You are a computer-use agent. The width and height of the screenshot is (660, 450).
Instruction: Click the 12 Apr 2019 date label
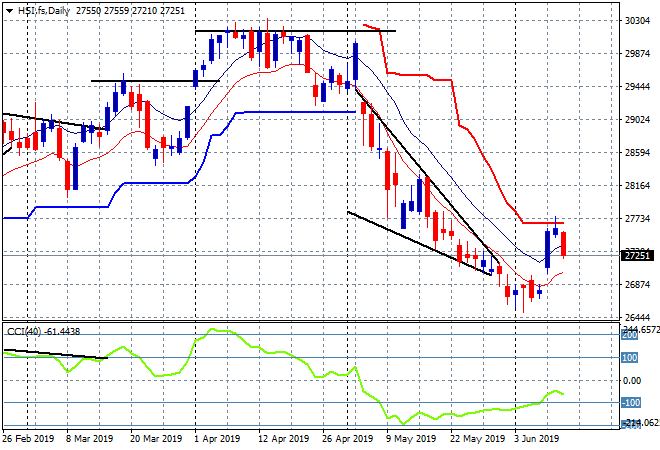(284, 439)
